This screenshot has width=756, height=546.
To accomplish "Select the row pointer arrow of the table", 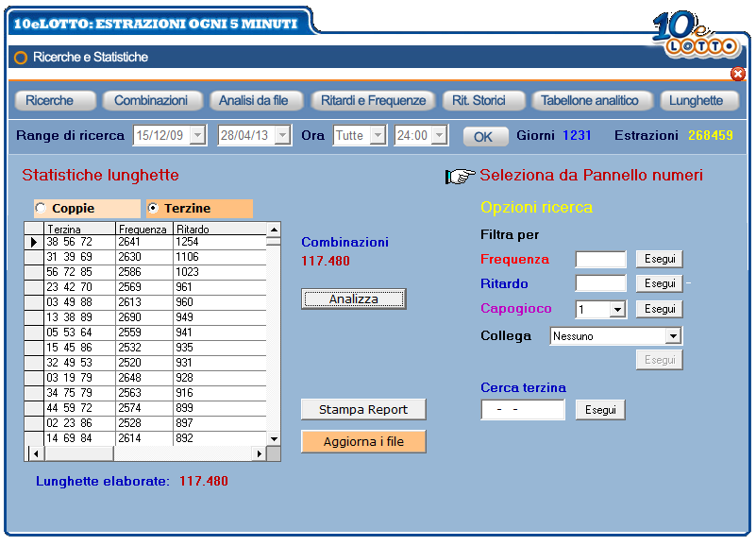I will click(x=34, y=242).
